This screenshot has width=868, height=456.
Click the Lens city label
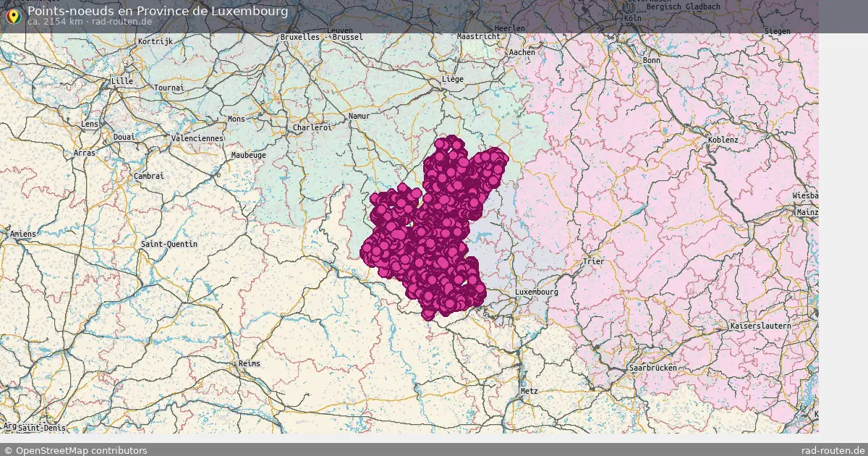[x=90, y=124]
